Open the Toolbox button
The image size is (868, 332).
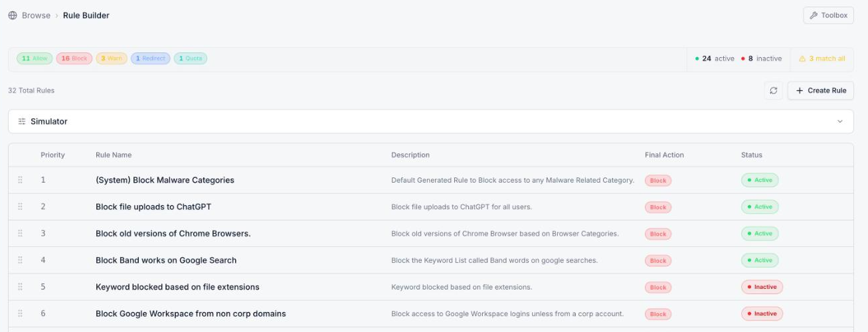click(828, 15)
